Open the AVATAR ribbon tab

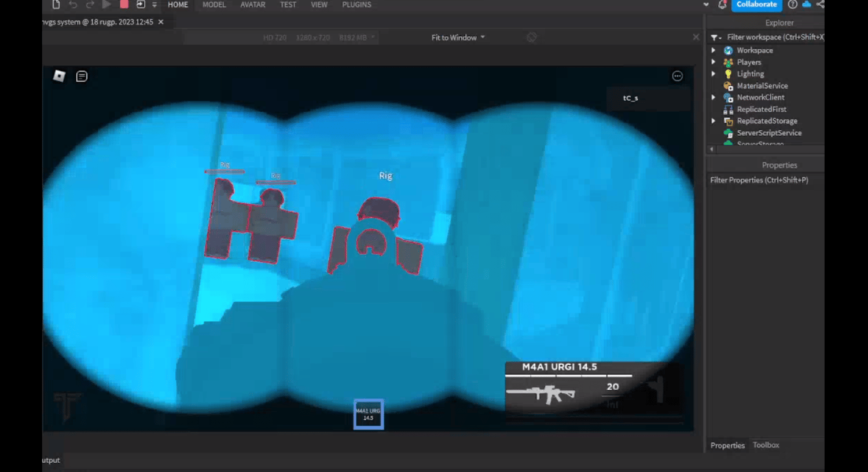[x=253, y=5]
